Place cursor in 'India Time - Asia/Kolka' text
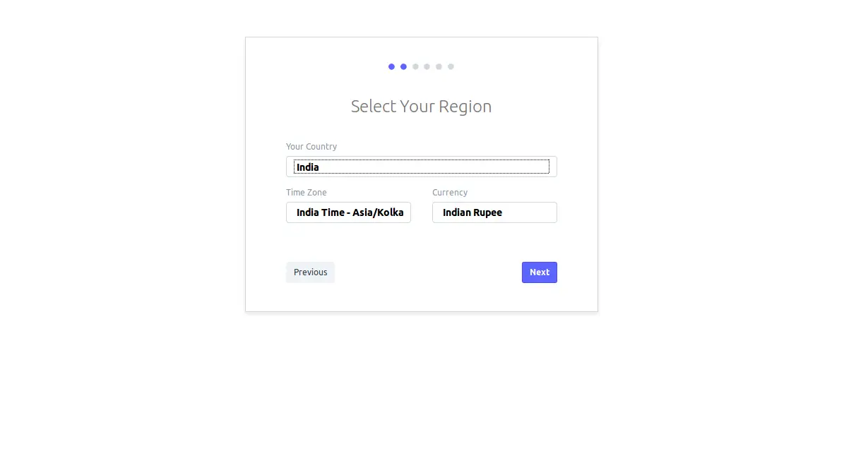The image size is (868, 451). click(350, 212)
